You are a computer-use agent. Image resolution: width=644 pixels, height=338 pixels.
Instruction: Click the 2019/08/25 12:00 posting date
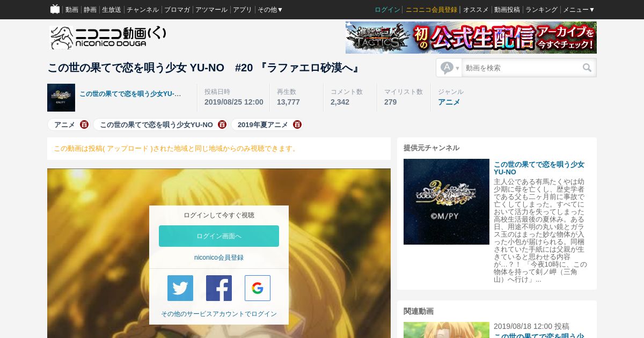pos(234,102)
